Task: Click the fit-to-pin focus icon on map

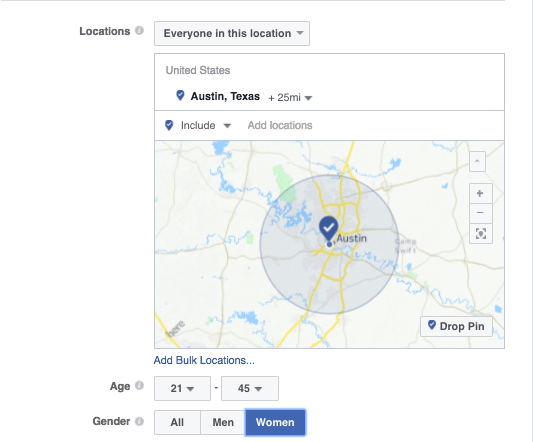Action: [480, 234]
